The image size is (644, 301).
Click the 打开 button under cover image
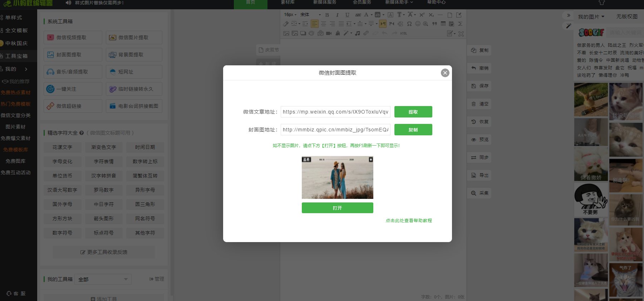[337, 208]
